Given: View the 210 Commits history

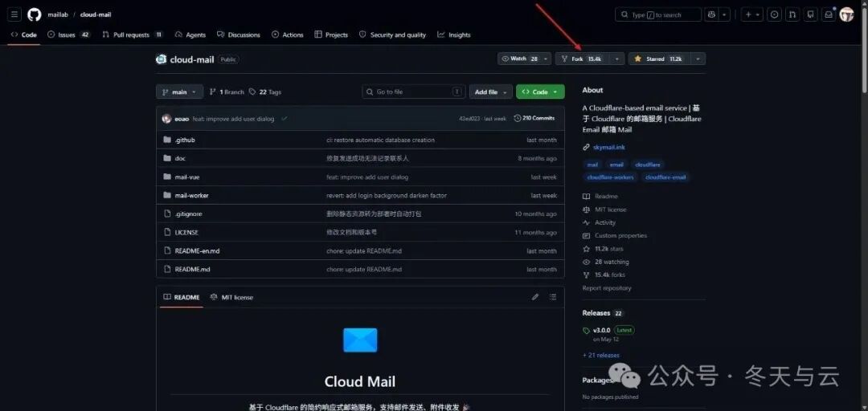Looking at the screenshot, I should [x=534, y=118].
